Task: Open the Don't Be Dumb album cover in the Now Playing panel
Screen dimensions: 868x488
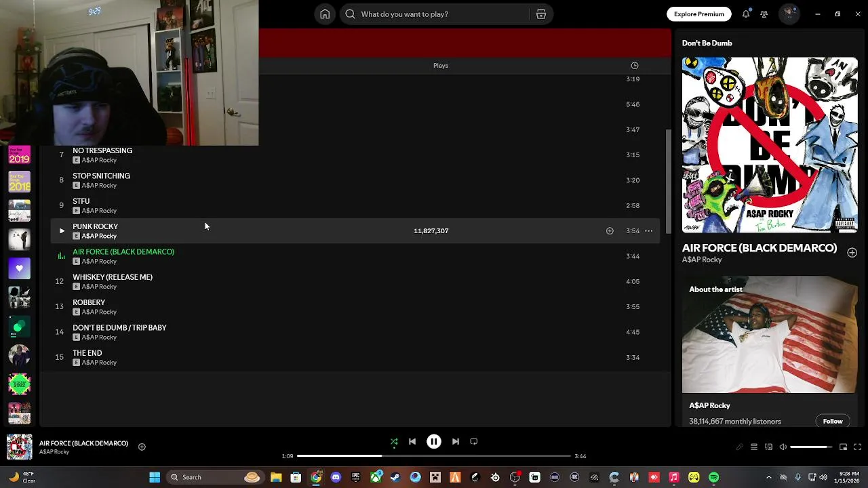Action: 770,145
